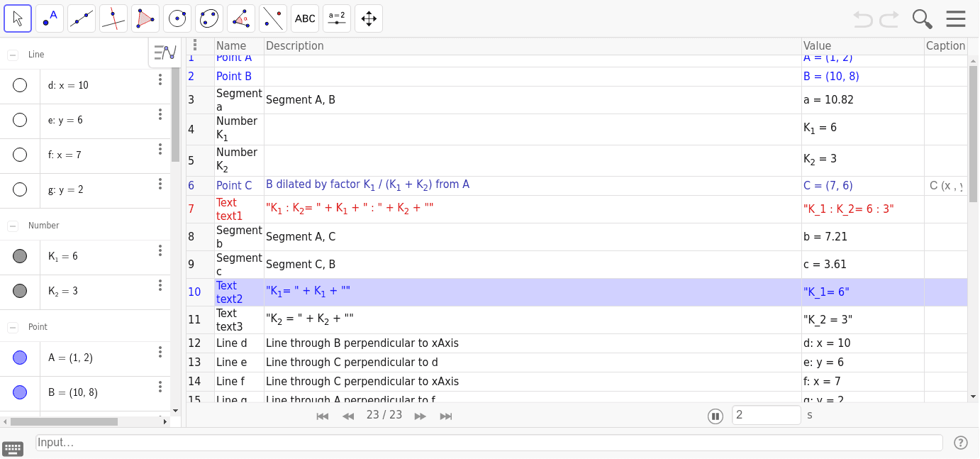This screenshot has height=459, width=980.
Task: Open more options for d: x = 10
Action: (x=160, y=79)
